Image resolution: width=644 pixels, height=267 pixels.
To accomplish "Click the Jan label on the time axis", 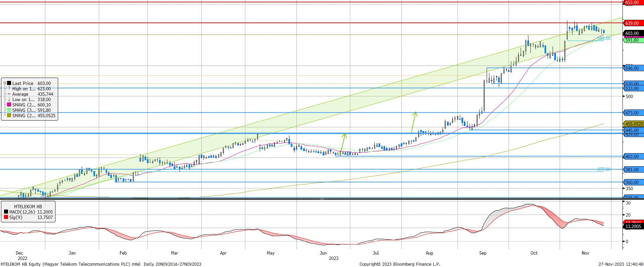I will (x=72, y=253).
